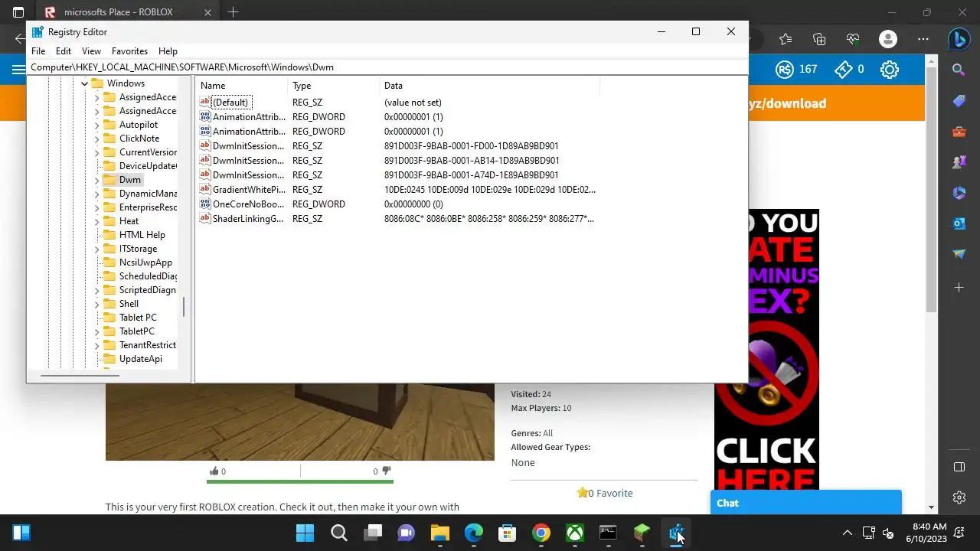The image size is (980, 551).
Task: Open Edge Favorites star icon
Action: (x=786, y=39)
